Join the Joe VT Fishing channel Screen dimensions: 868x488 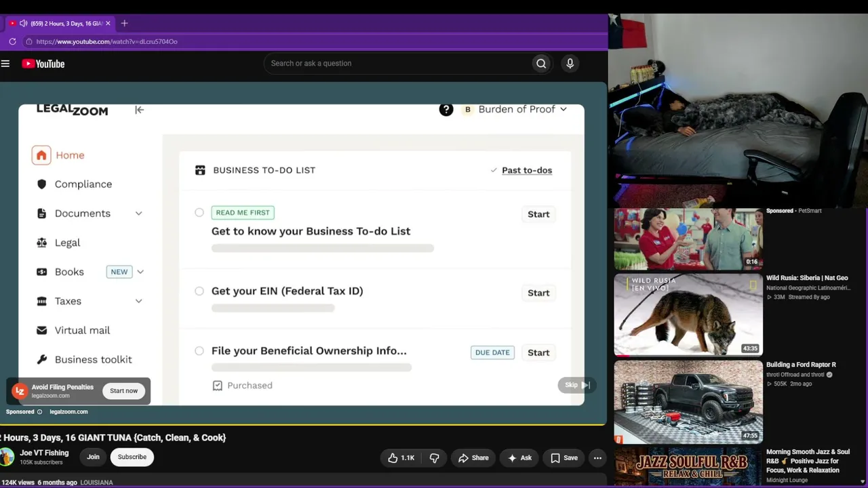tap(93, 457)
